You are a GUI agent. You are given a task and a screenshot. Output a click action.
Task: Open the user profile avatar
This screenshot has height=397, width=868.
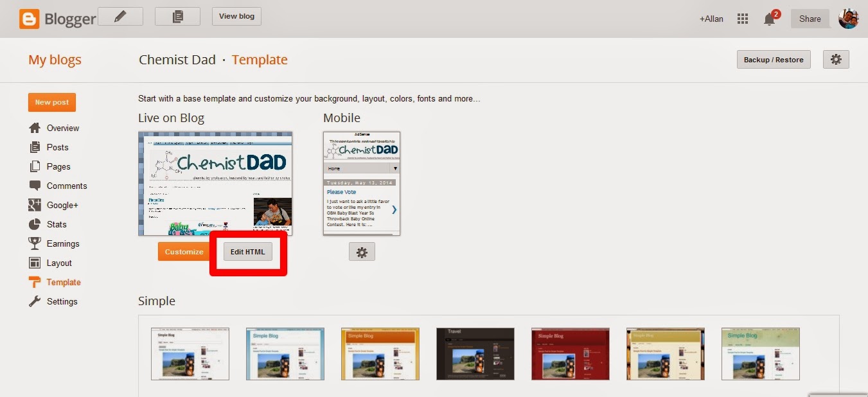click(x=849, y=19)
